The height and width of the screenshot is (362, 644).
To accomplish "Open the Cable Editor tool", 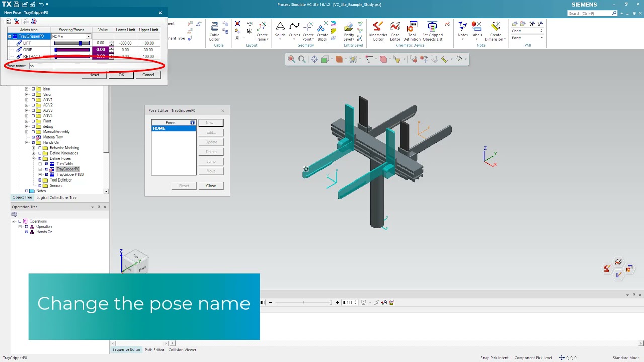I will 214,31.
